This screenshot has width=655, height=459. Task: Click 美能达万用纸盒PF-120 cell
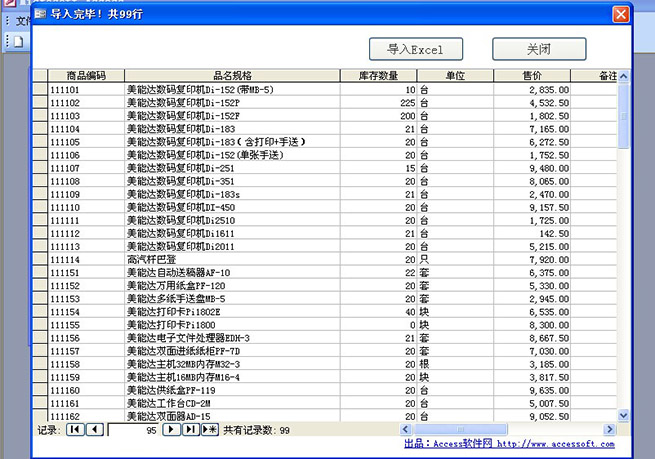232,286
